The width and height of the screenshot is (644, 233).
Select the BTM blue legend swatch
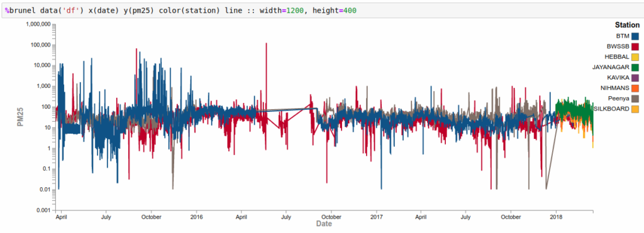tap(635, 36)
